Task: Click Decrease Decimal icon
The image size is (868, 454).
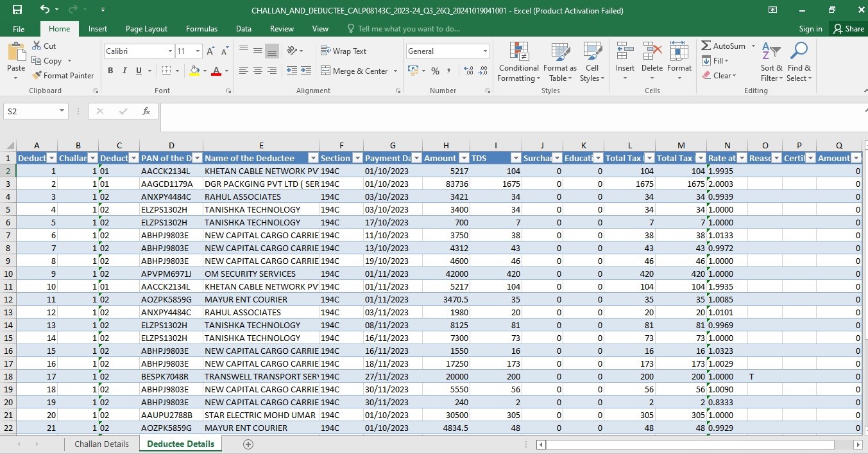Action: 483,71
